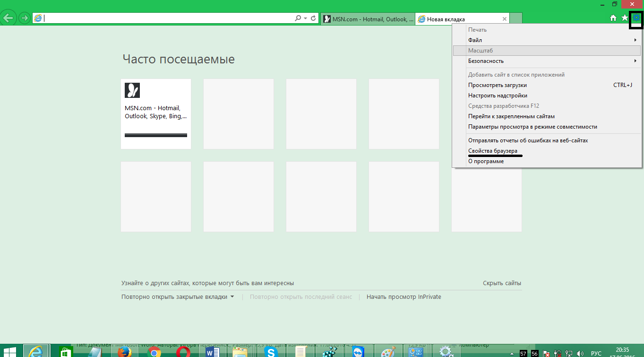The width and height of the screenshot is (644, 357).
Task: Select Свойства браузера menu item
Action: (492, 151)
